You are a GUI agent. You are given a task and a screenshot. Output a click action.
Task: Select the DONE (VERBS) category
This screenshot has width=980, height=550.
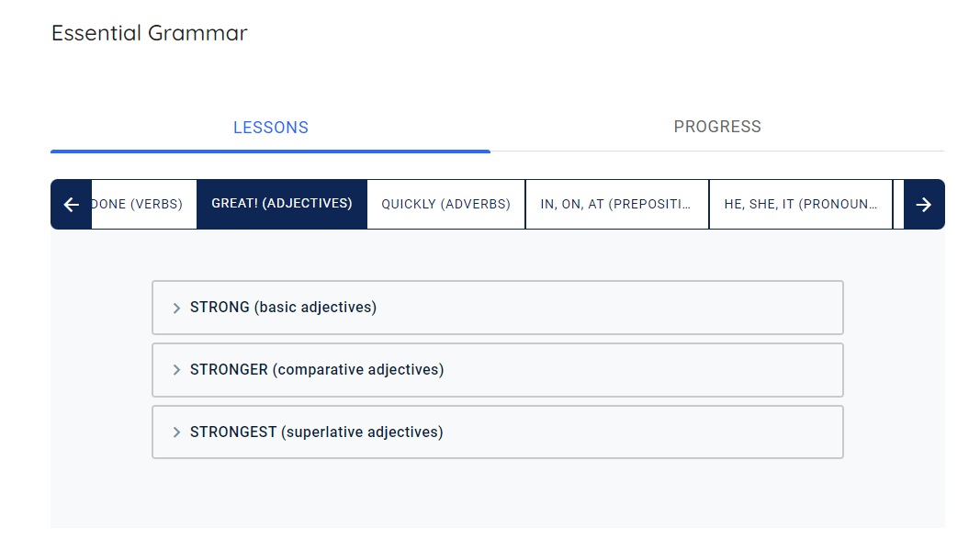[139, 204]
